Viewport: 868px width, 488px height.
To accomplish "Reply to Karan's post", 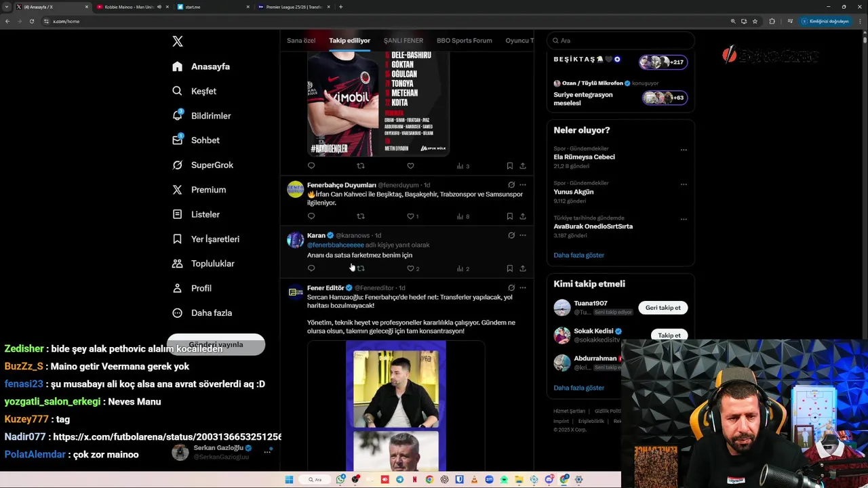I will (311, 268).
